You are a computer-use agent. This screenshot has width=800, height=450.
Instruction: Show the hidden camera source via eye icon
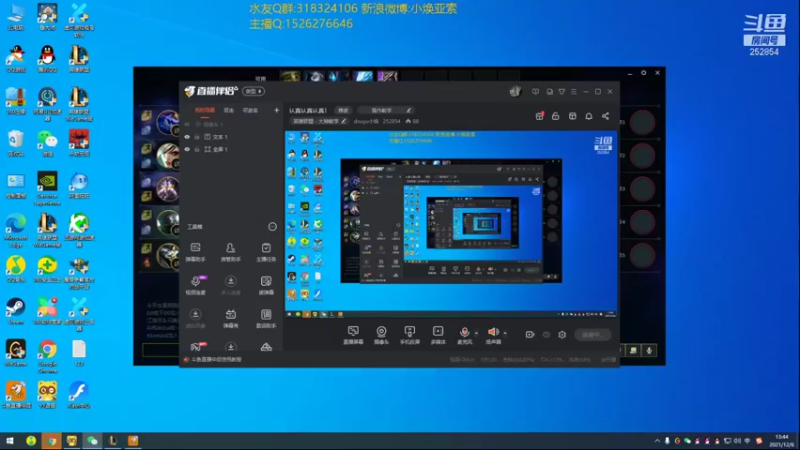click(x=187, y=124)
